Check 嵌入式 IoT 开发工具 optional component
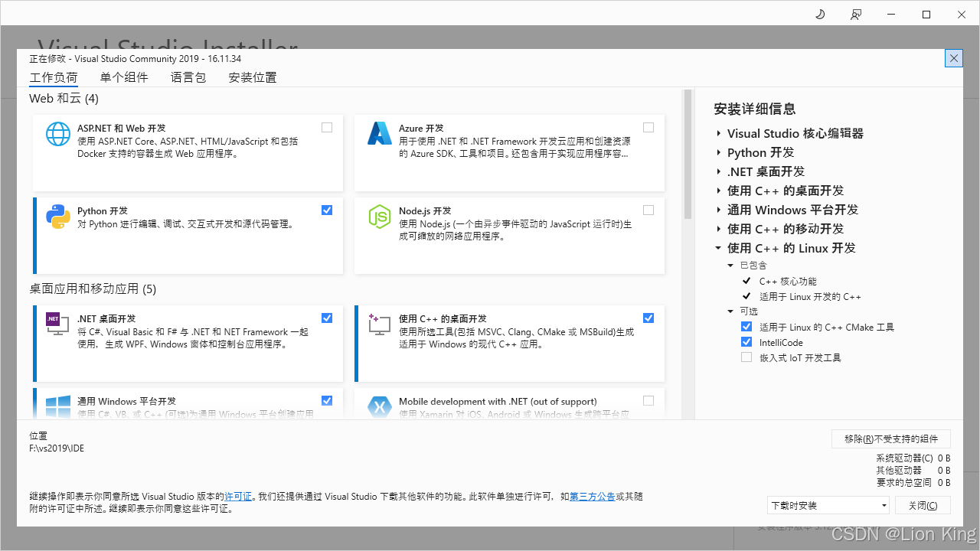This screenshot has width=980, height=551. [x=746, y=357]
